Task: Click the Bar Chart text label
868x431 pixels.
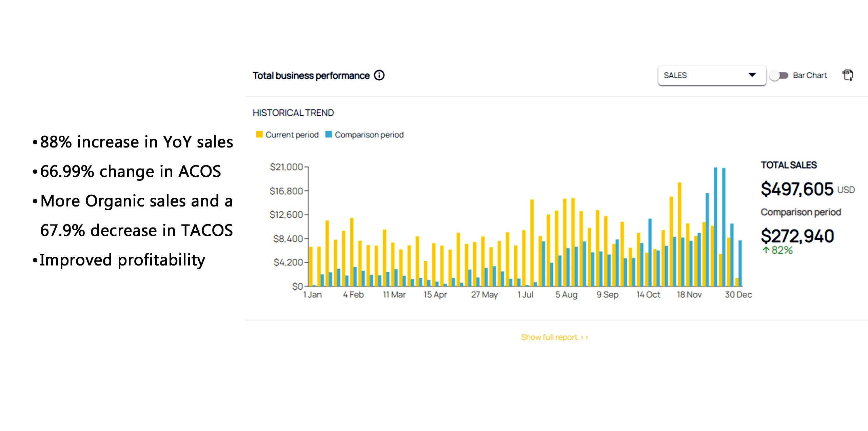Action: [810, 75]
